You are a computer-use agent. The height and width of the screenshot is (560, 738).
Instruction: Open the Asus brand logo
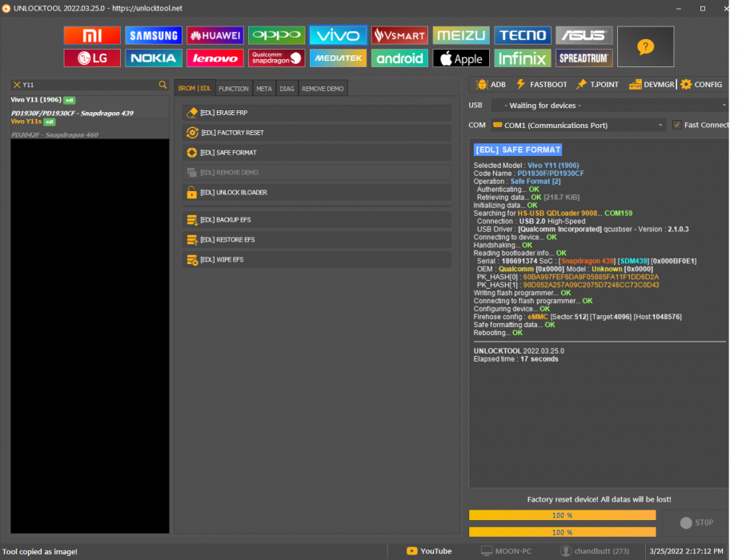click(x=584, y=35)
